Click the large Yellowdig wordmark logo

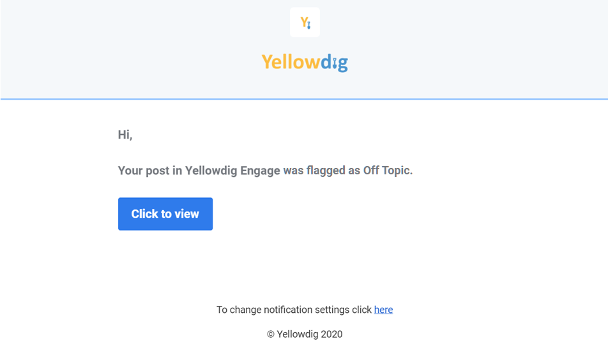(305, 63)
